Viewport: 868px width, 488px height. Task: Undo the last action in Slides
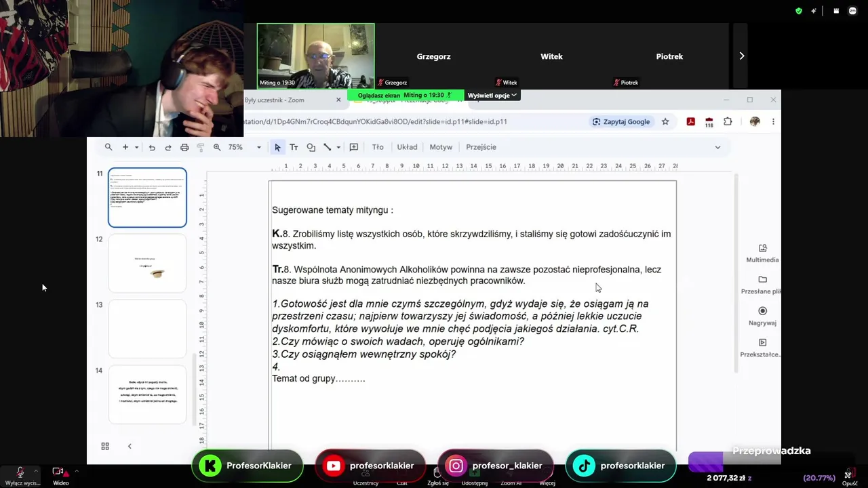tap(152, 147)
